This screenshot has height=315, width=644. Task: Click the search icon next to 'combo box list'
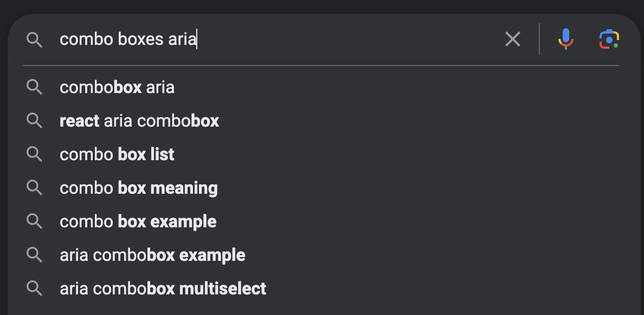tap(35, 154)
